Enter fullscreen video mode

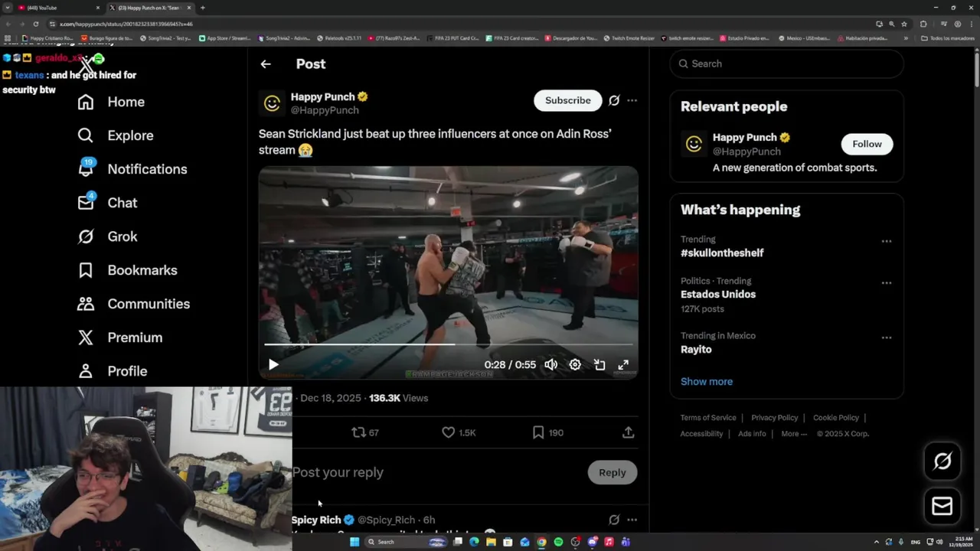pos(623,365)
